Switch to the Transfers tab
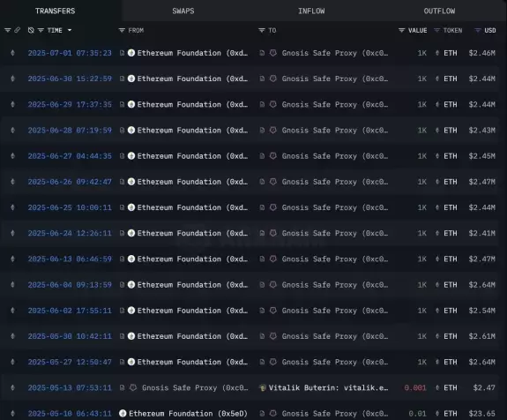 pyautogui.click(x=55, y=11)
